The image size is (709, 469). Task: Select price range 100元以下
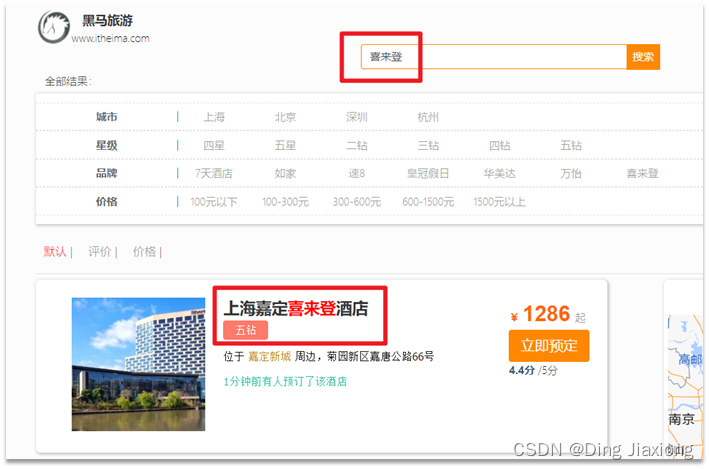[x=214, y=202]
